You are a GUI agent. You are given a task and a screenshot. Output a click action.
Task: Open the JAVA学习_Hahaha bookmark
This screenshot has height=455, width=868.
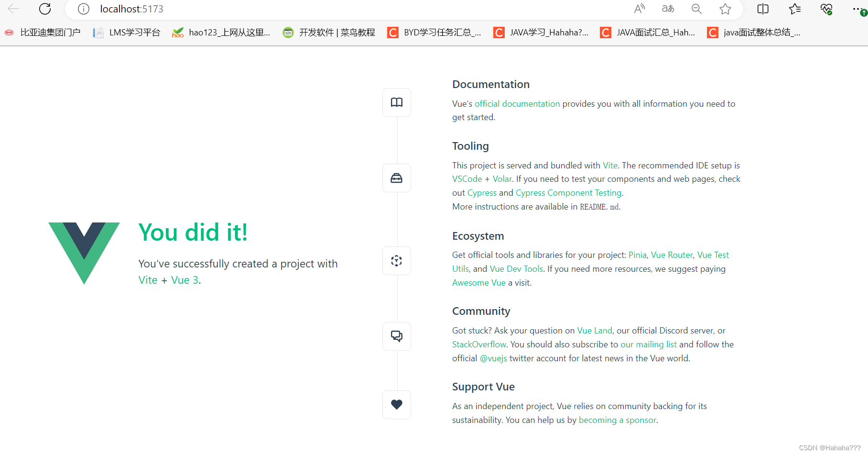coord(541,33)
